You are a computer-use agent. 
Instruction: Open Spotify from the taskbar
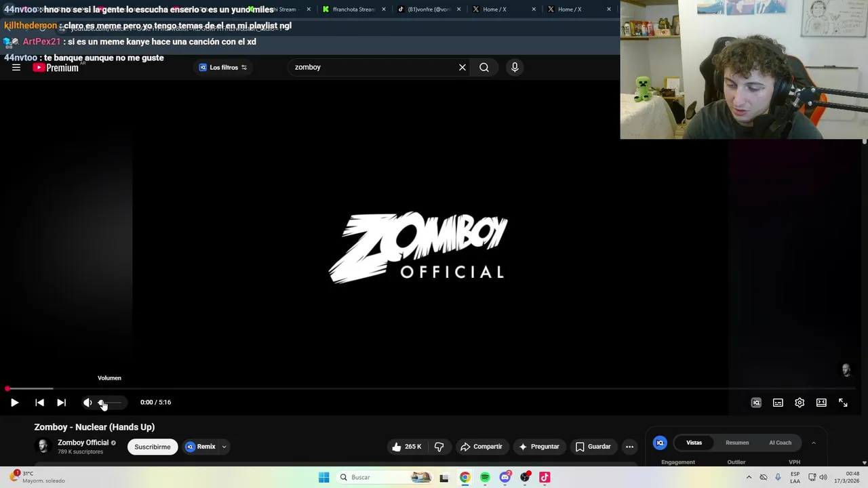485,477
